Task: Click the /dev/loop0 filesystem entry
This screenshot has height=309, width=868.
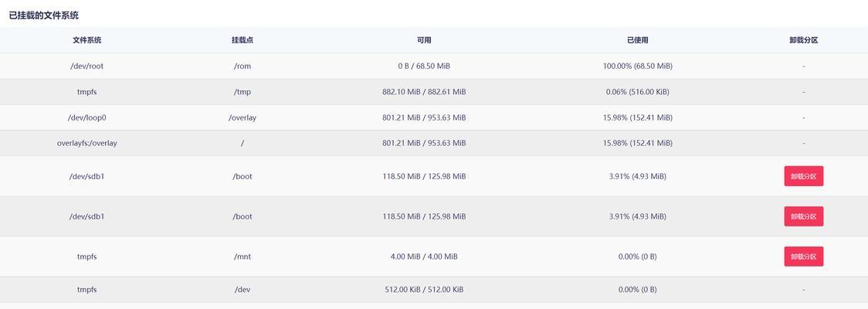Action: coord(87,117)
